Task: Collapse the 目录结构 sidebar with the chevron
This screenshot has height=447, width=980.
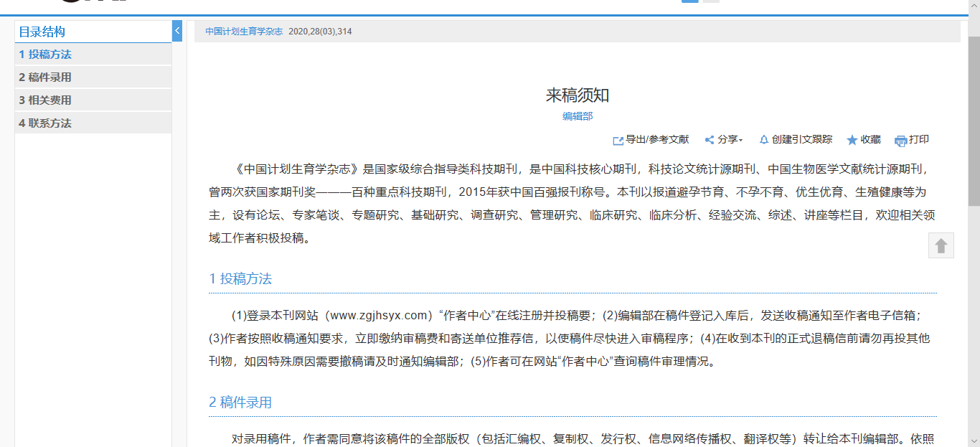Action: (x=177, y=31)
